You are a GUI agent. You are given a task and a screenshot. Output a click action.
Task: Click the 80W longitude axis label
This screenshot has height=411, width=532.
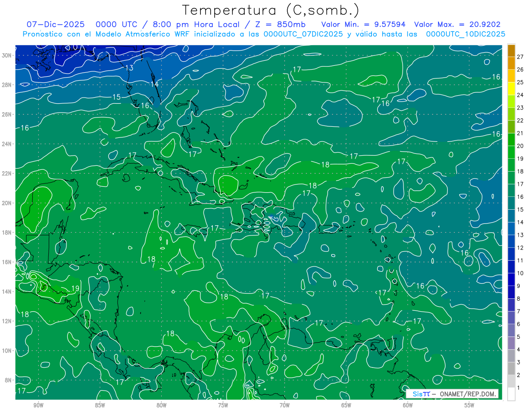pos(161,405)
